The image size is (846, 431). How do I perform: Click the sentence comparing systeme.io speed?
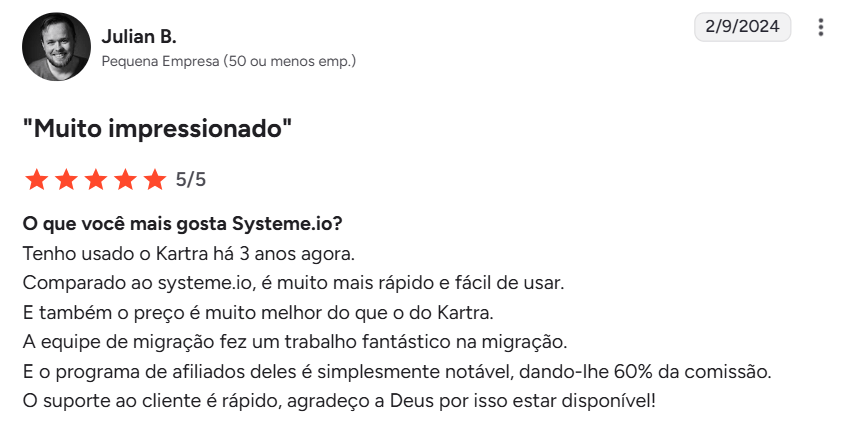[x=293, y=282]
